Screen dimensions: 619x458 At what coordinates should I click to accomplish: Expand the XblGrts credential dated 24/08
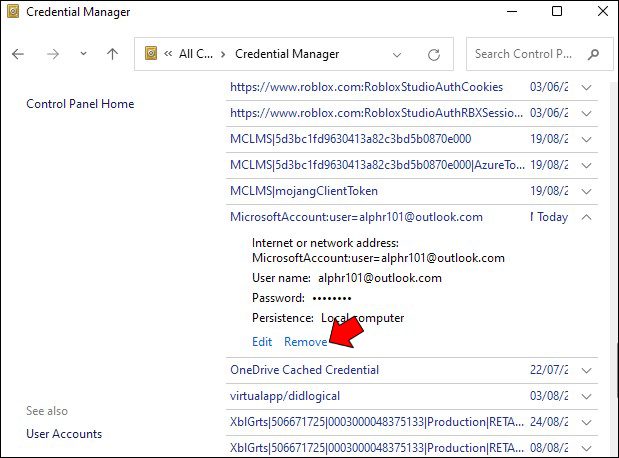click(587, 422)
